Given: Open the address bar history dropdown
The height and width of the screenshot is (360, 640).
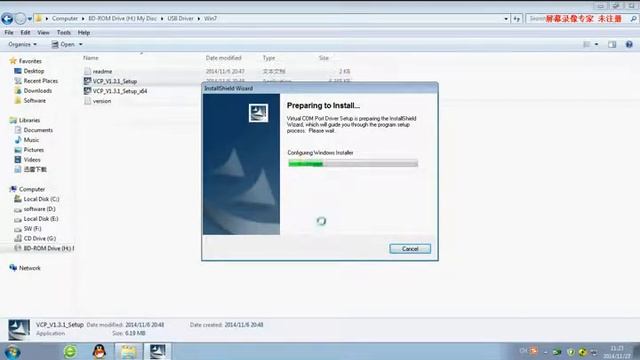Looking at the screenshot, I should (506, 19).
